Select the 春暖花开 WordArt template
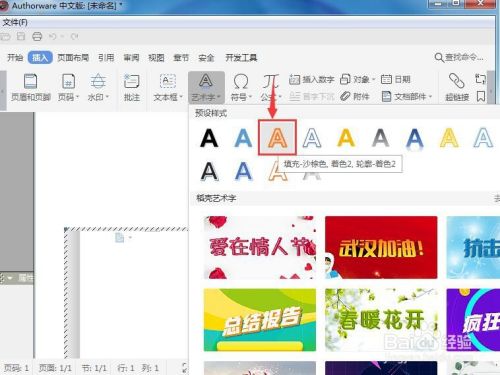The image size is (500, 375). tap(381, 320)
